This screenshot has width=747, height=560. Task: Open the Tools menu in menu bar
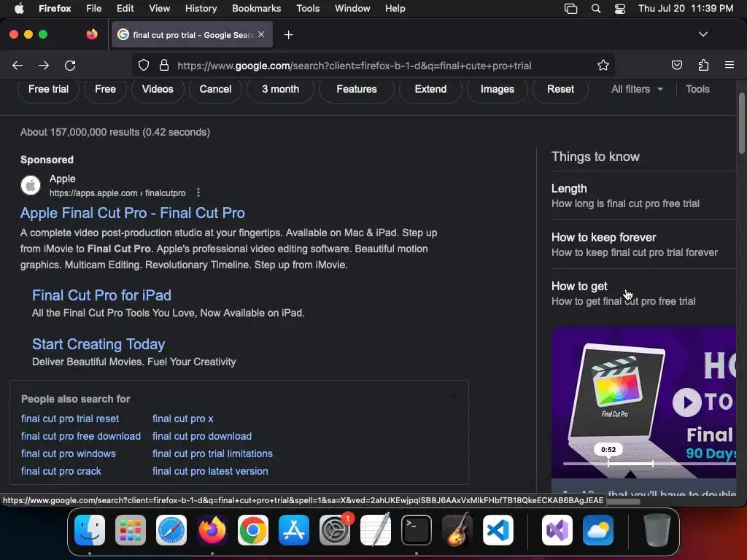(x=308, y=9)
